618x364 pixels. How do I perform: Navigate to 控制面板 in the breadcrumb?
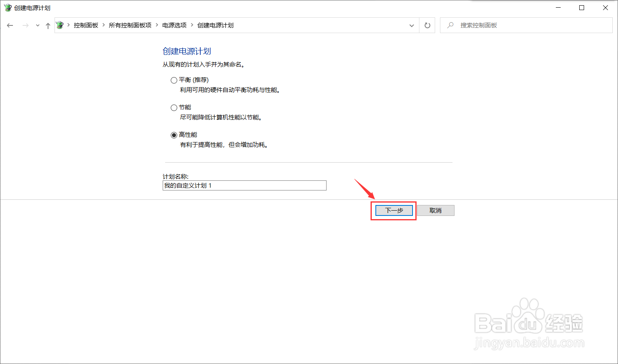[x=86, y=25]
